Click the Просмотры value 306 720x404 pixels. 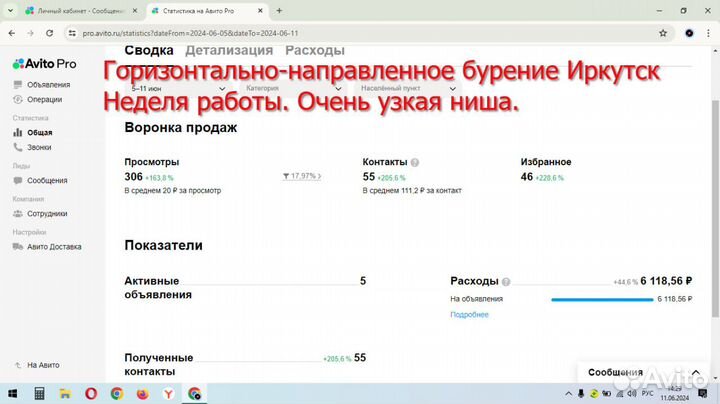tap(133, 177)
